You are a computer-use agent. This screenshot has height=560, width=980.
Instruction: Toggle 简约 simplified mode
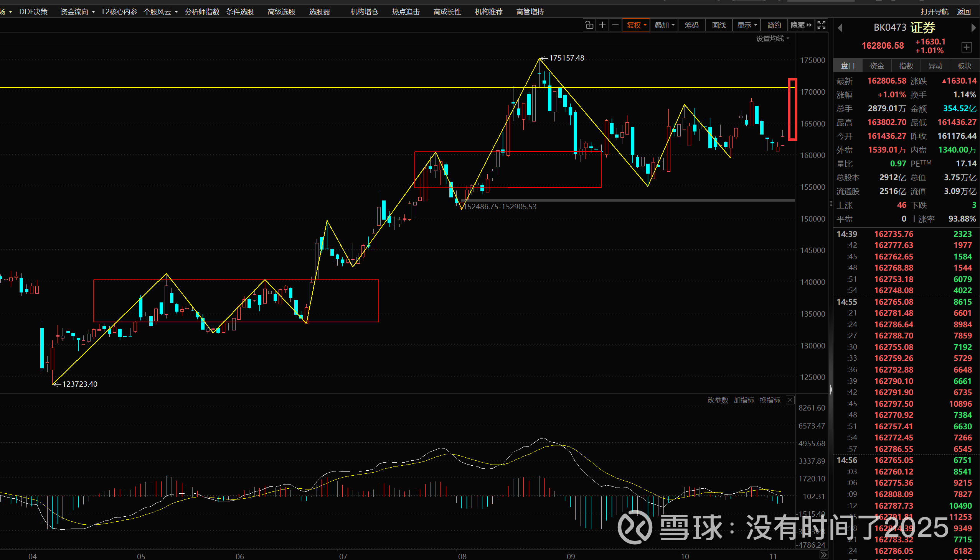pyautogui.click(x=774, y=25)
